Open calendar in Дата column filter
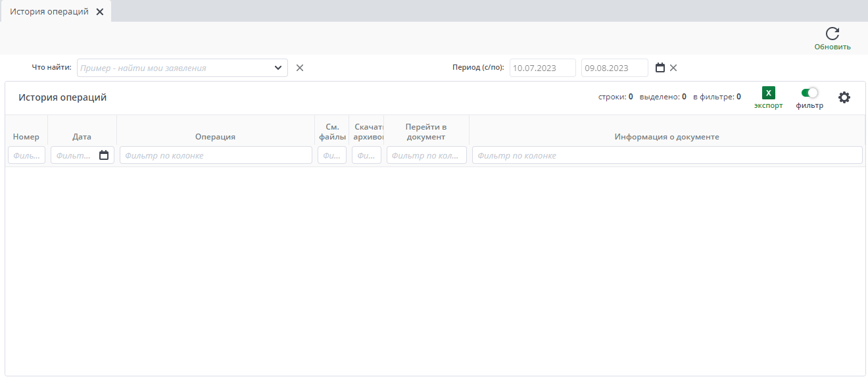This screenshot has height=379, width=868. [x=104, y=155]
